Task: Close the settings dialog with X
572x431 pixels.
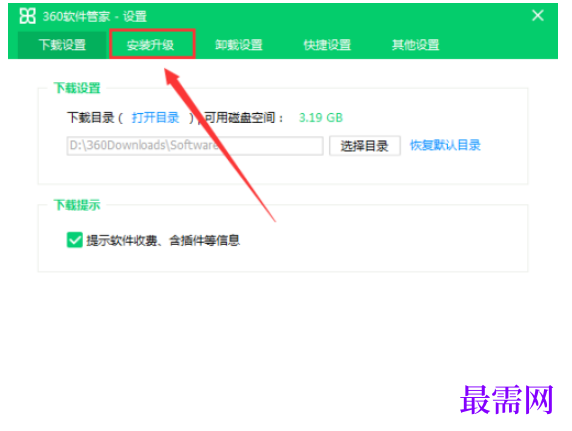Action: click(x=538, y=15)
